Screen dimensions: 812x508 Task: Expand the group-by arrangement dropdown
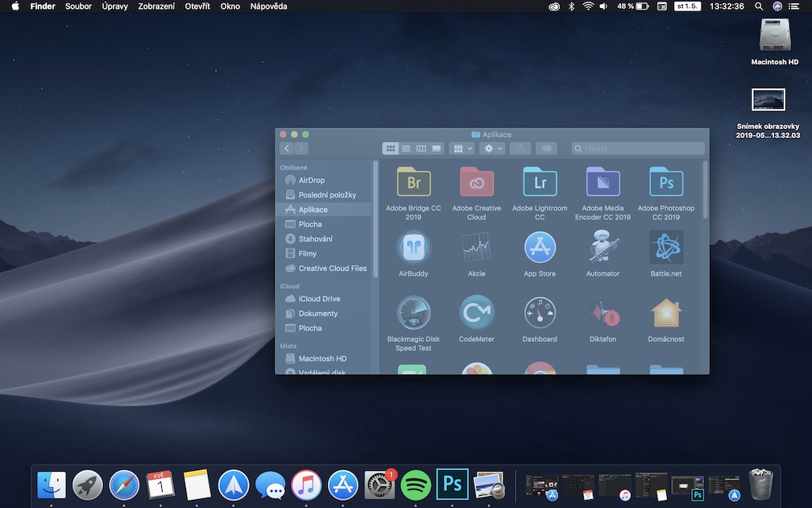point(463,148)
